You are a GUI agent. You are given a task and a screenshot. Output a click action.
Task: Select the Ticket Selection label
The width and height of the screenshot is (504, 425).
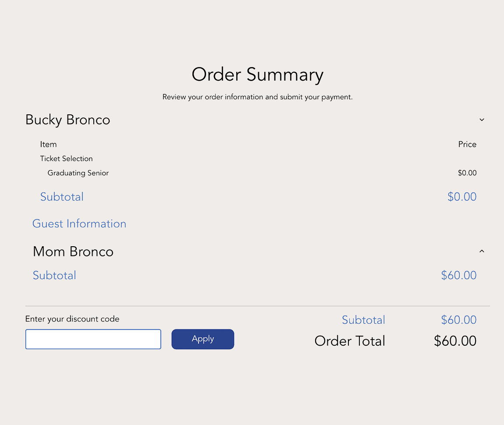66,159
